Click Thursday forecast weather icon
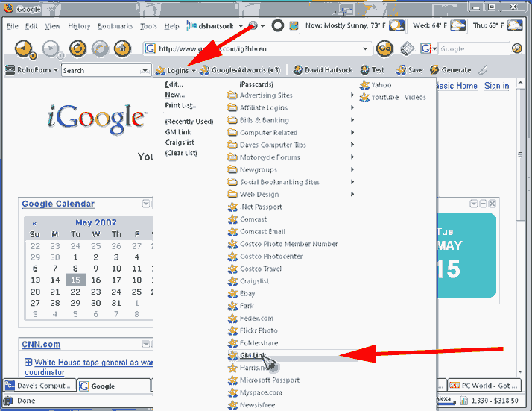Image resolution: width=532 pixels, height=411 pixels. pos(515,25)
